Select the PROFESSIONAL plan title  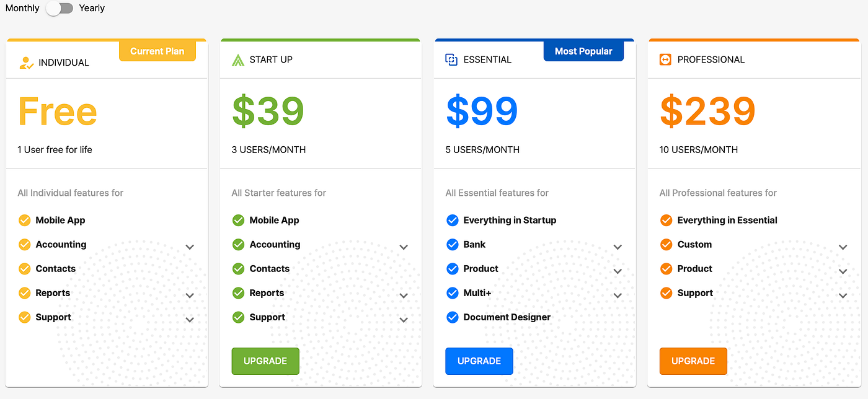click(711, 59)
